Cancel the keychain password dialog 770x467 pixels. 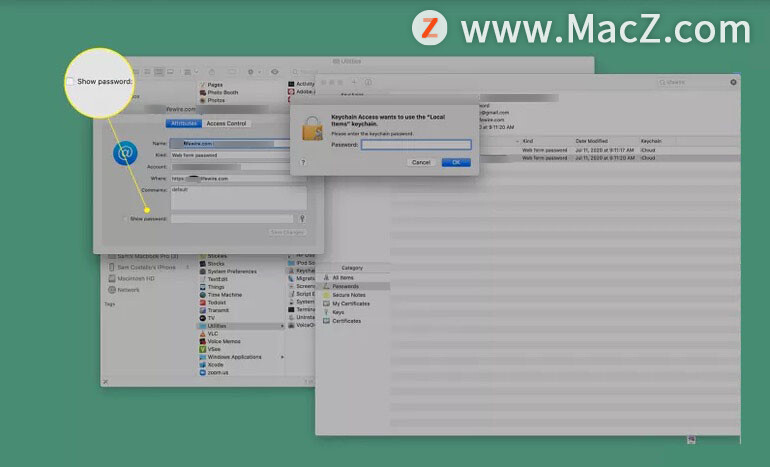pos(421,162)
